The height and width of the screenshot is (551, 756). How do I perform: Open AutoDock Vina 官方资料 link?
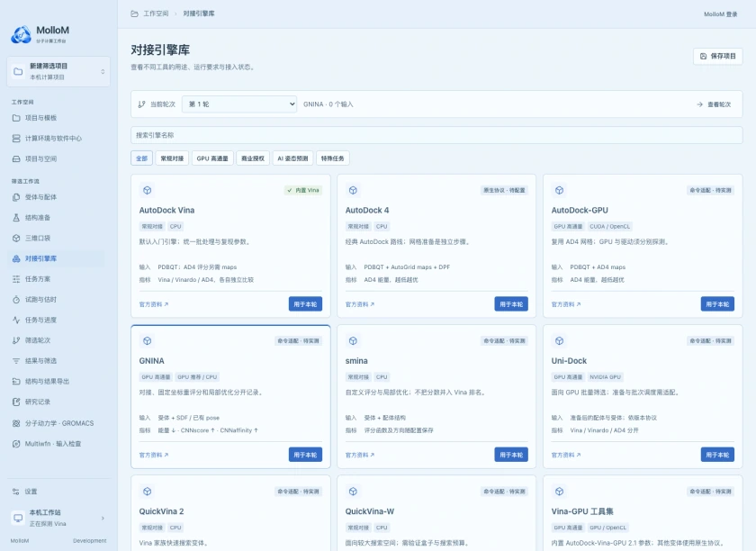(154, 304)
